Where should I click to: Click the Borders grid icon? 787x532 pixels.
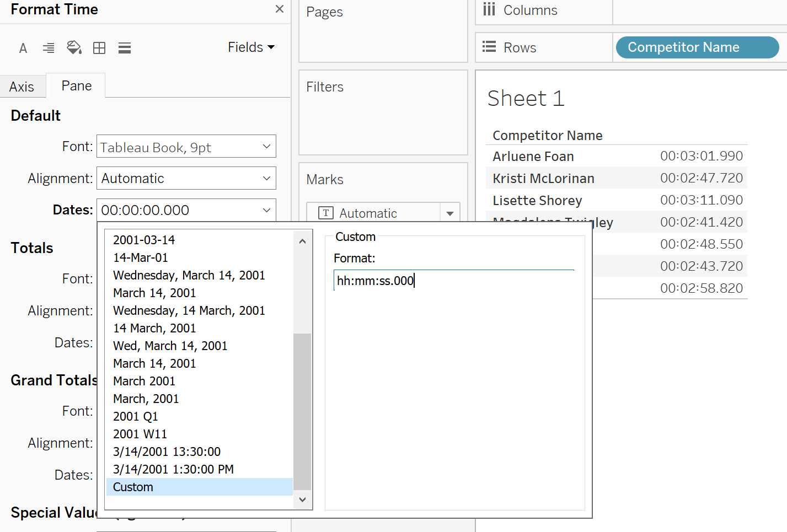pos(99,48)
